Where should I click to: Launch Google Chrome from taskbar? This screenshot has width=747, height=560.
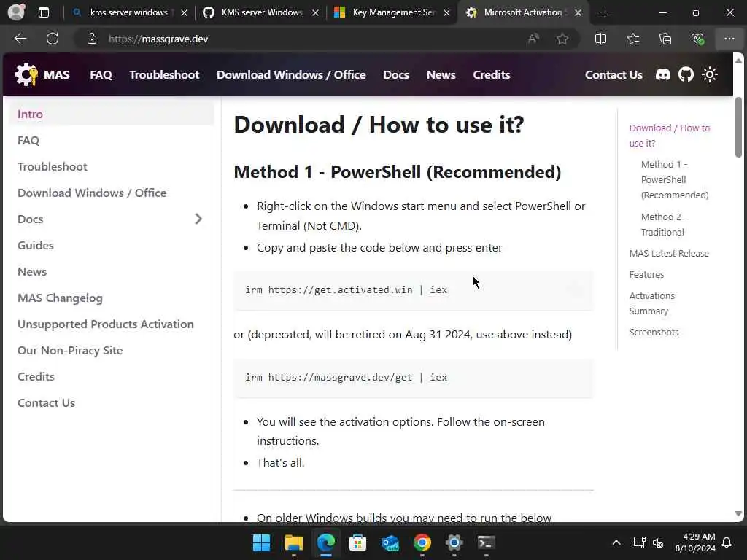click(422, 542)
